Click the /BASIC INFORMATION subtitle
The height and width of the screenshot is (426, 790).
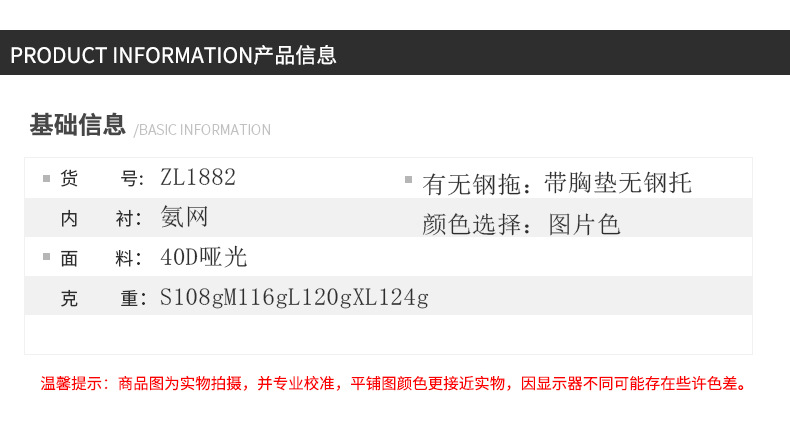tap(202, 130)
